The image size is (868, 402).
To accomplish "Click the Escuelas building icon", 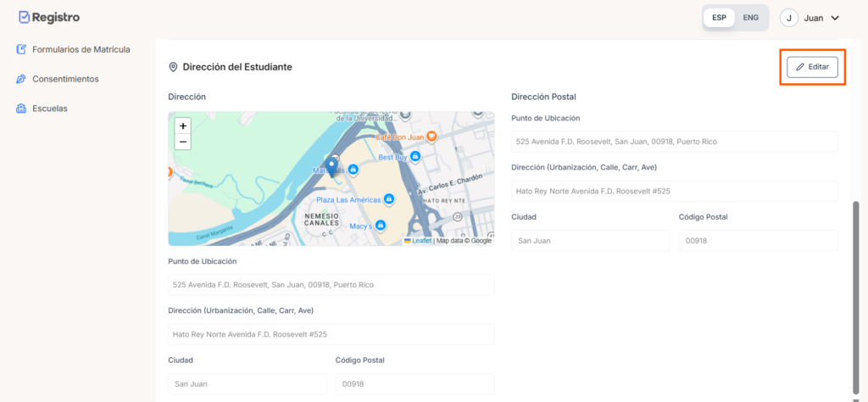I will coord(21,109).
